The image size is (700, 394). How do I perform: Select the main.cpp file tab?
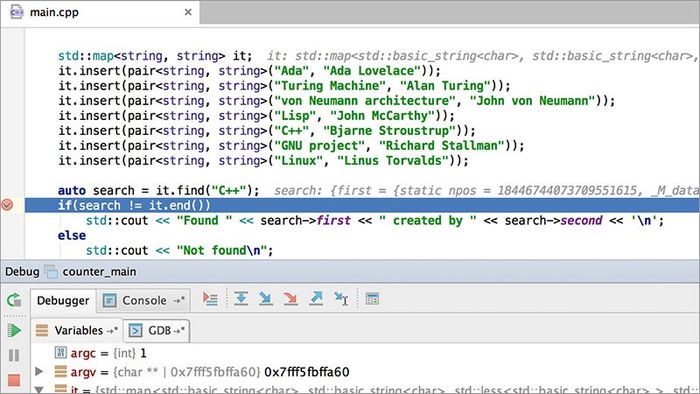tap(100, 12)
